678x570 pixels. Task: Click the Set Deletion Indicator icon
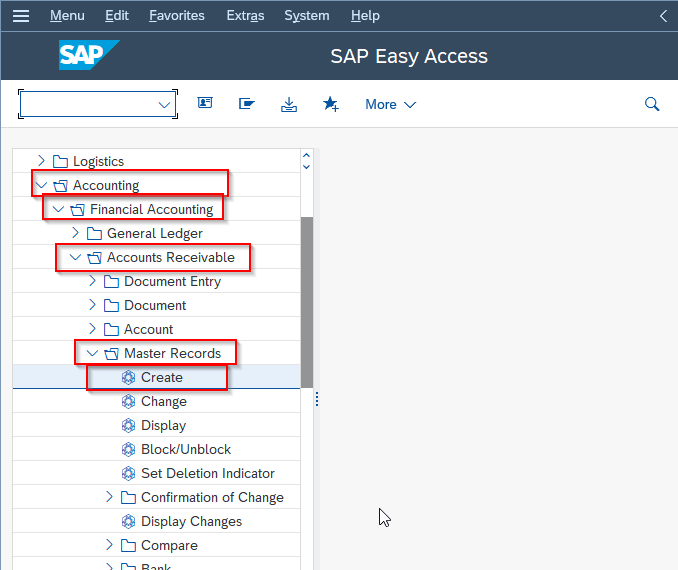pyautogui.click(x=128, y=474)
